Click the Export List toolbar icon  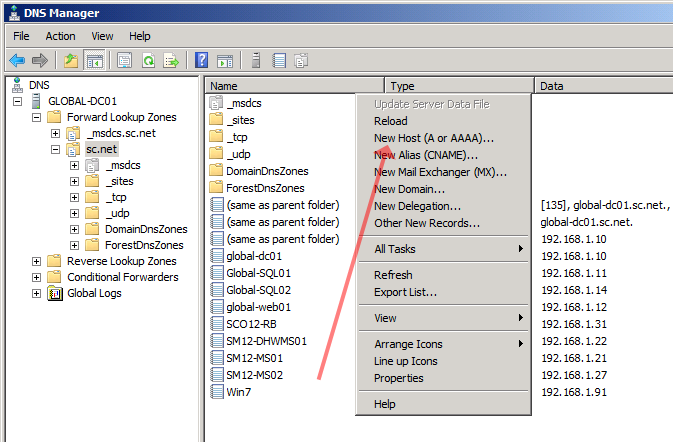coord(171,61)
